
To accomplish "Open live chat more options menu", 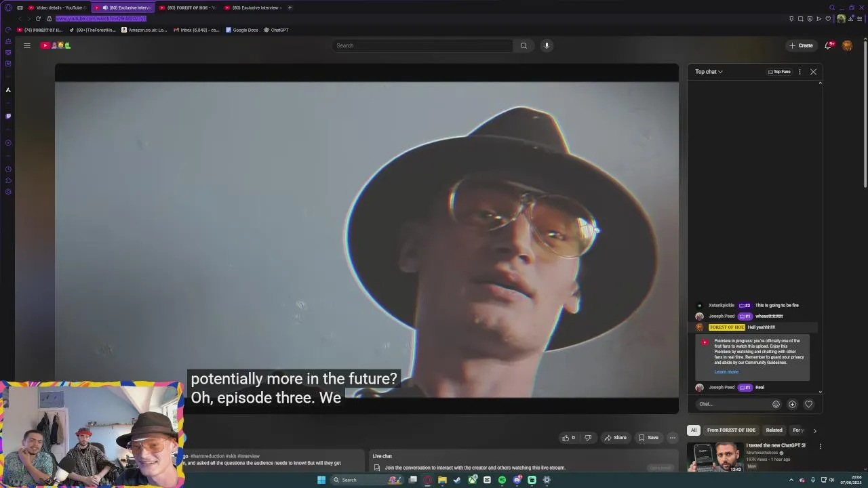I will point(800,72).
